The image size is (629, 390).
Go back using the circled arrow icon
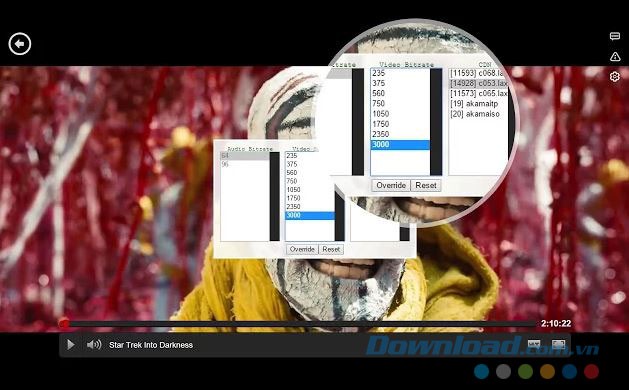pos(20,44)
